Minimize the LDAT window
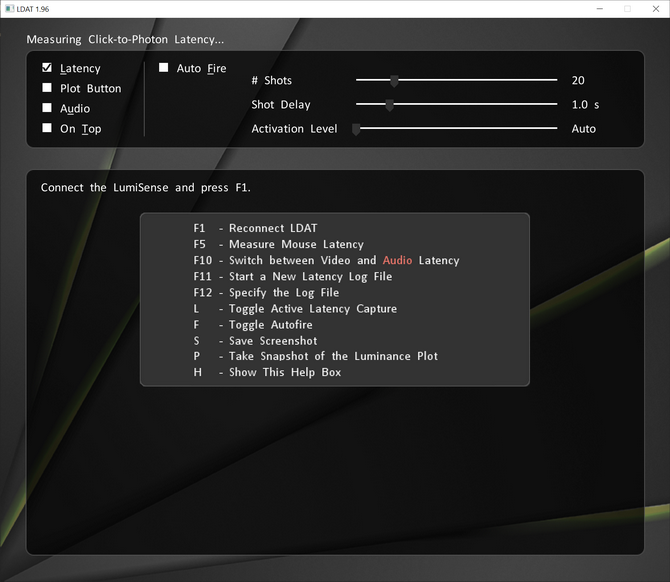The width and height of the screenshot is (670, 582). pyautogui.click(x=599, y=9)
